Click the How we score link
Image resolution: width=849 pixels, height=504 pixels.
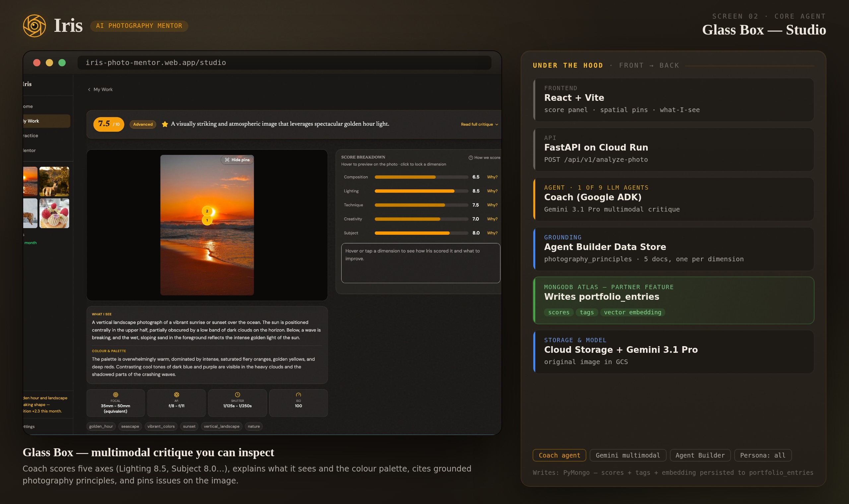point(484,157)
